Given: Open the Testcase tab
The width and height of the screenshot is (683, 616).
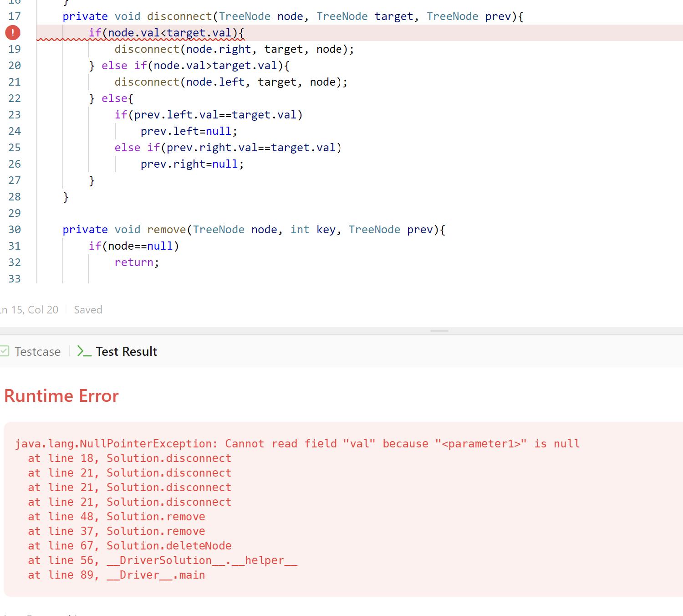Looking at the screenshot, I should (37, 352).
